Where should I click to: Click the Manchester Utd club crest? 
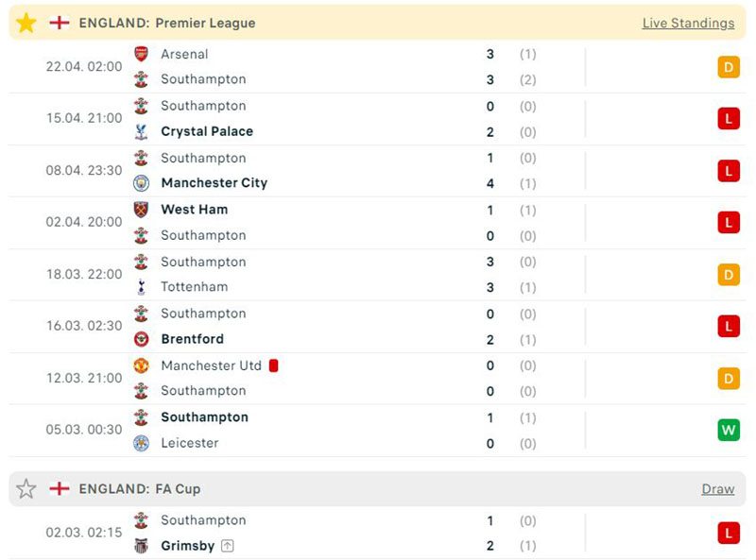tap(141, 365)
